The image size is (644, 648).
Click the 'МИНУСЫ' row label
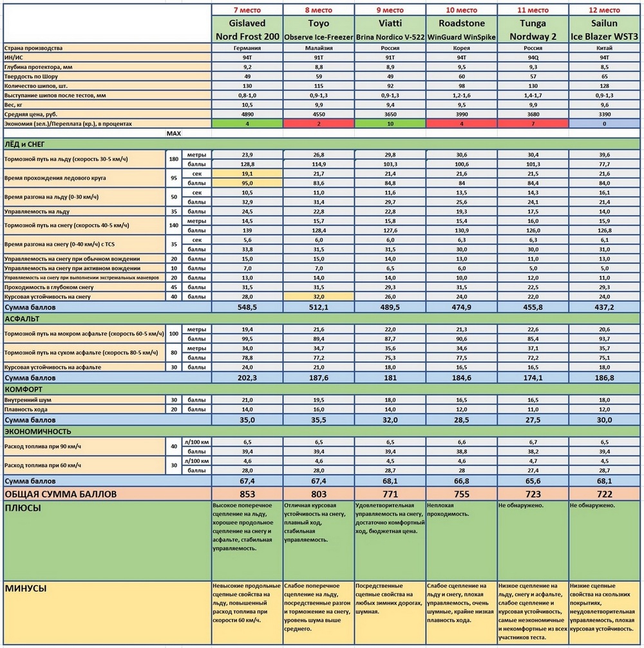107,613
